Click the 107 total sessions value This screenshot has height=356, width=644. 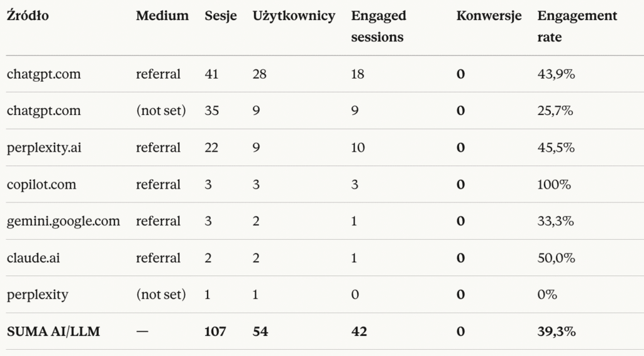(x=216, y=331)
